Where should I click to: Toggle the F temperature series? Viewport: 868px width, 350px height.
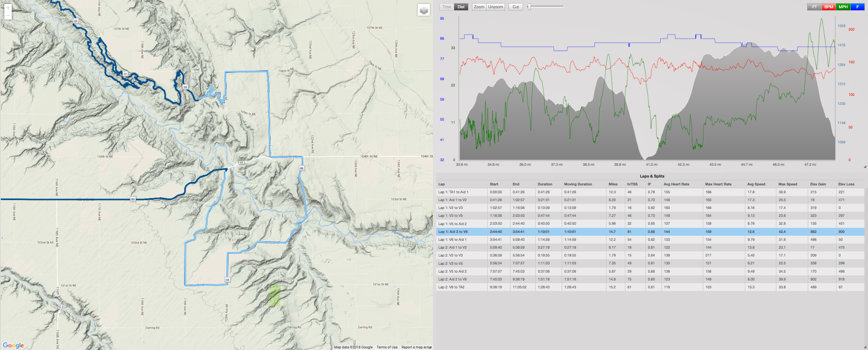pos(858,7)
